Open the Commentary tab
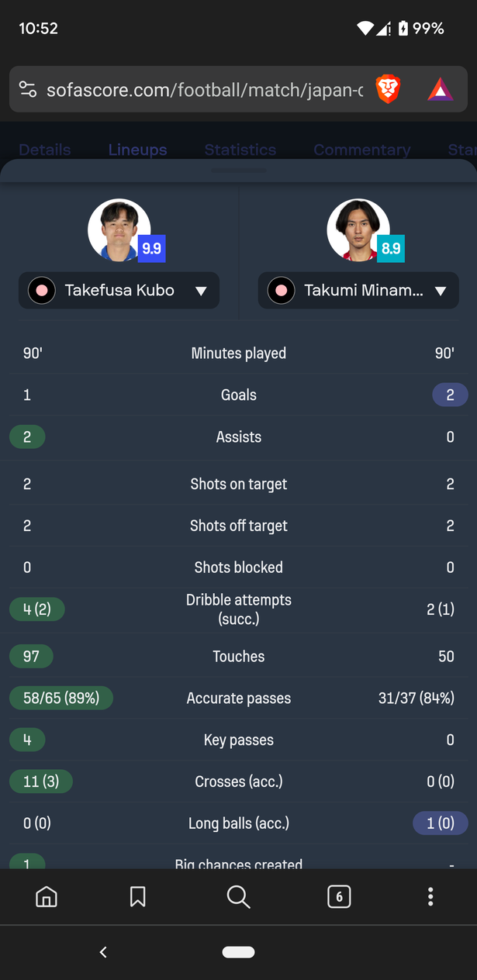 pyautogui.click(x=362, y=150)
